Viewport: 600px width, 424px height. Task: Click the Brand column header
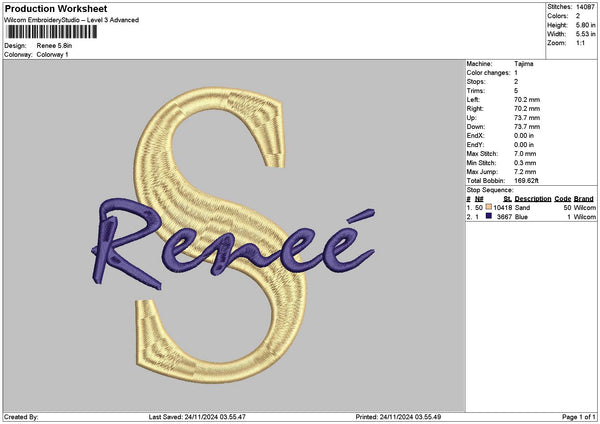[584, 199]
